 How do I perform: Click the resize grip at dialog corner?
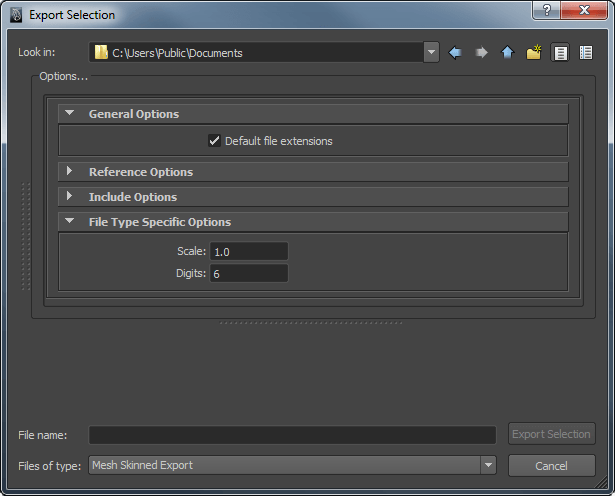[602, 483]
